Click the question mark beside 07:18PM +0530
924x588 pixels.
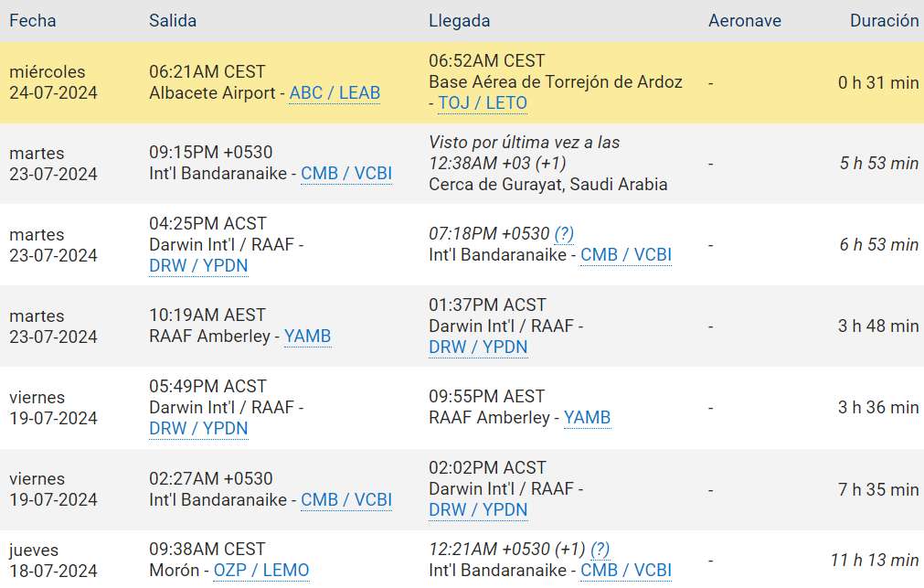[x=564, y=234]
